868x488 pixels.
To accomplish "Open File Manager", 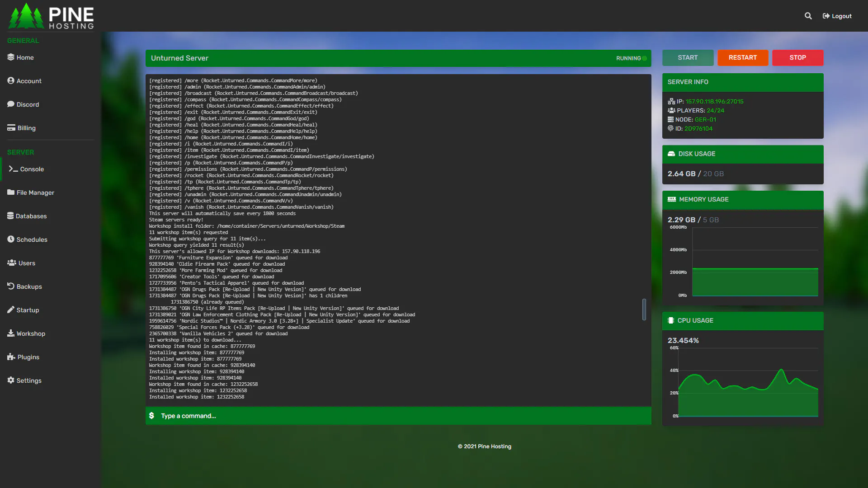I will click(35, 192).
